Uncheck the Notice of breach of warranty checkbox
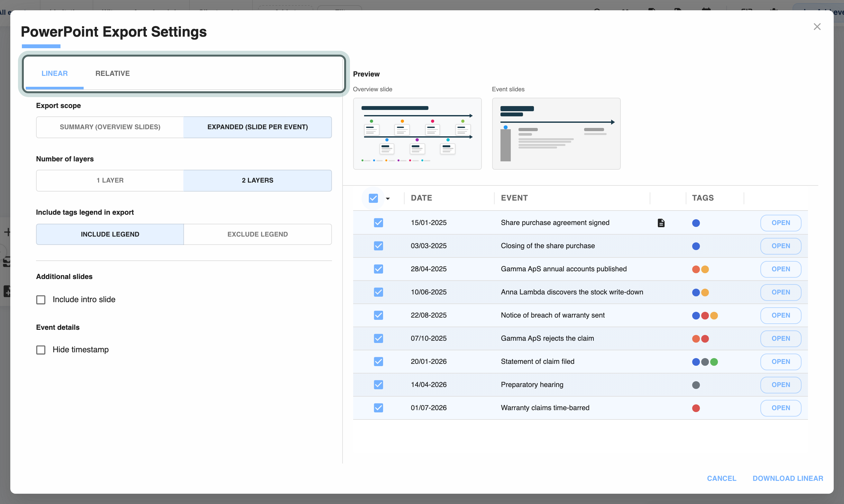 pyautogui.click(x=378, y=315)
